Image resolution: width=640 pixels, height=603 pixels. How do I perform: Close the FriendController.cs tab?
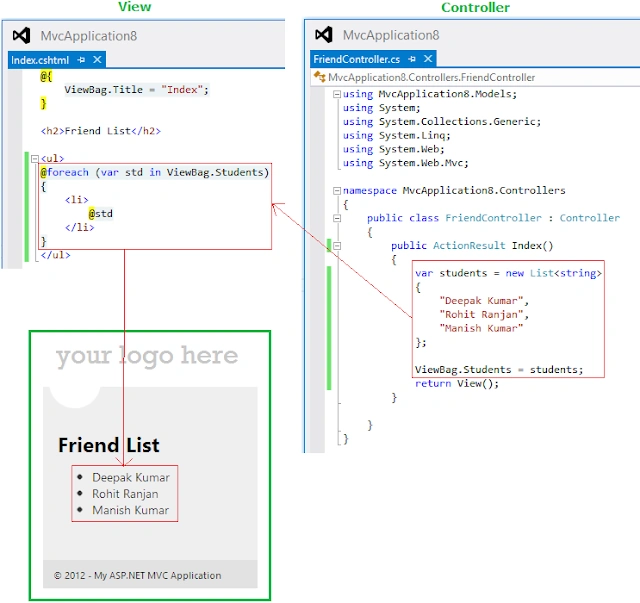tap(428, 59)
